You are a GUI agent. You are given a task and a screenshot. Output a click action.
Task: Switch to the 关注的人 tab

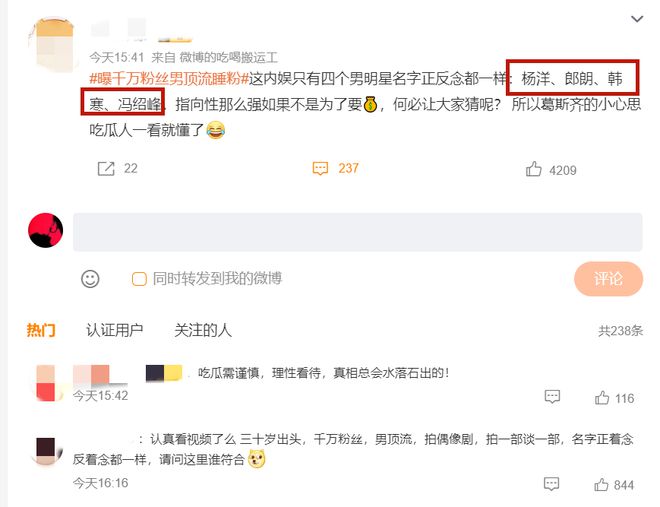(203, 330)
